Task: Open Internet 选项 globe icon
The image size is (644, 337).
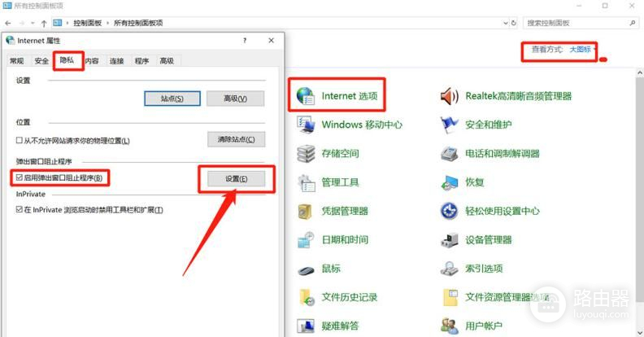Action: (x=306, y=96)
